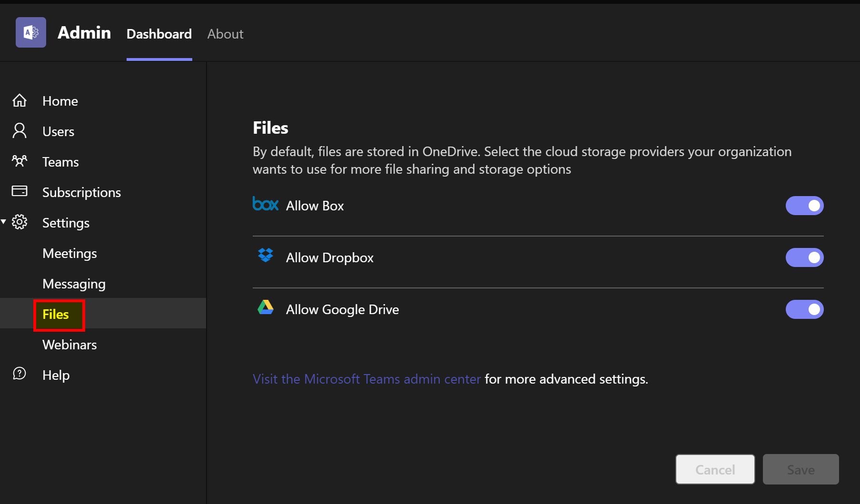Open the Microsoft Teams admin center link
This screenshot has height=504, width=860.
pyautogui.click(x=366, y=379)
